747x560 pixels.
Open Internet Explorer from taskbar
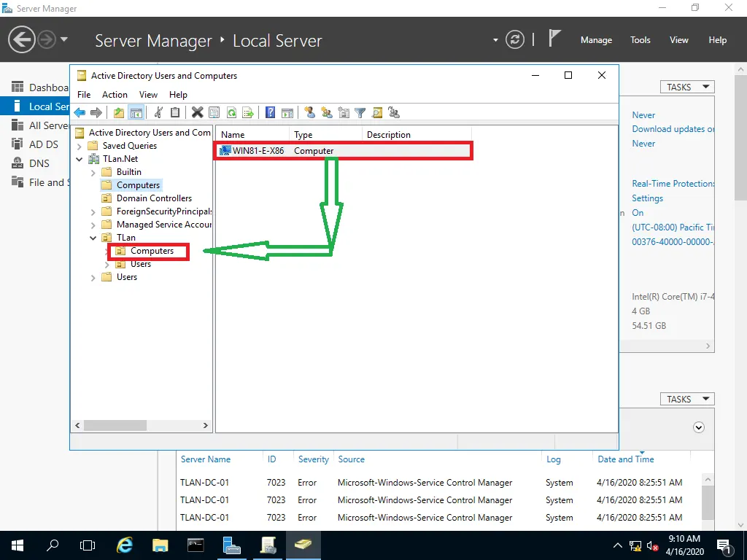click(x=125, y=545)
